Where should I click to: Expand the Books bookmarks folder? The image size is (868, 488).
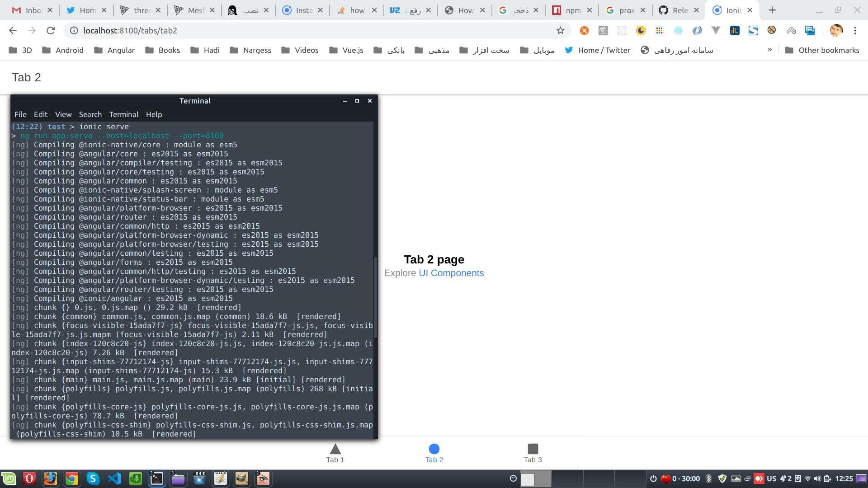(x=163, y=50)
